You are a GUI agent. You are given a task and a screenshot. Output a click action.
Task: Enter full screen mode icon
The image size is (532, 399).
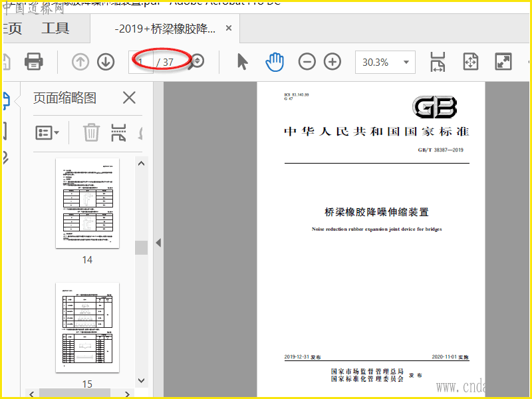(x=503, y=62)
